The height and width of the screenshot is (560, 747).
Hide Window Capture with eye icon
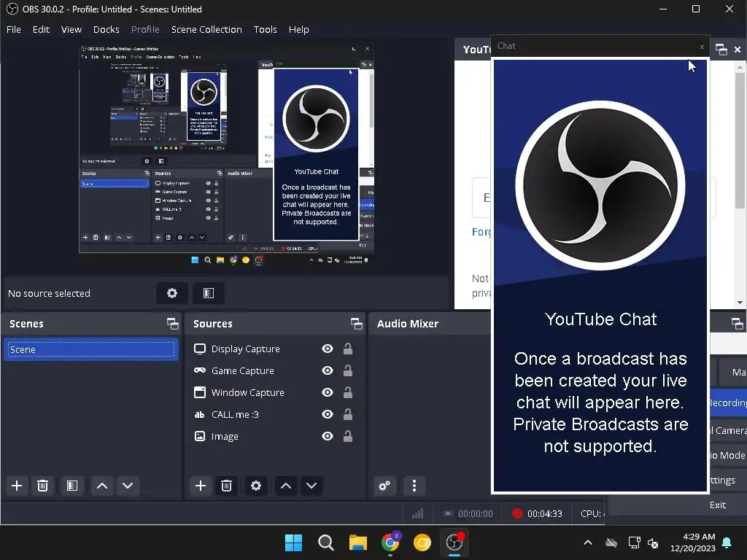328,392
